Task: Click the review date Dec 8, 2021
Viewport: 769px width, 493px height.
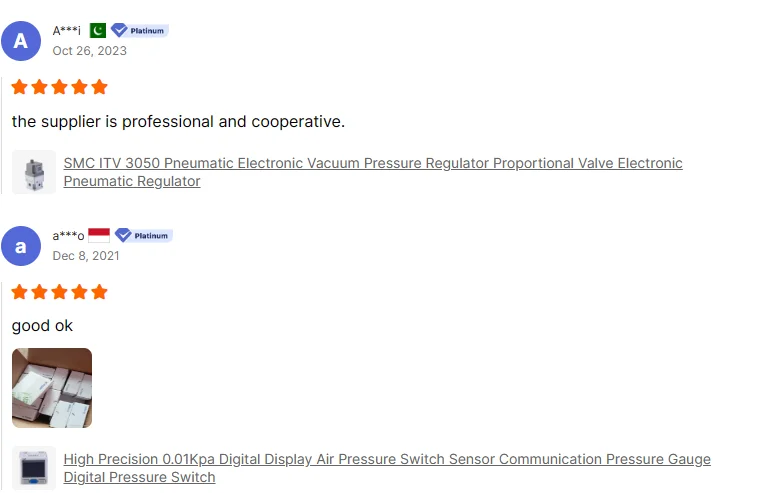Action: pos(86,256)
